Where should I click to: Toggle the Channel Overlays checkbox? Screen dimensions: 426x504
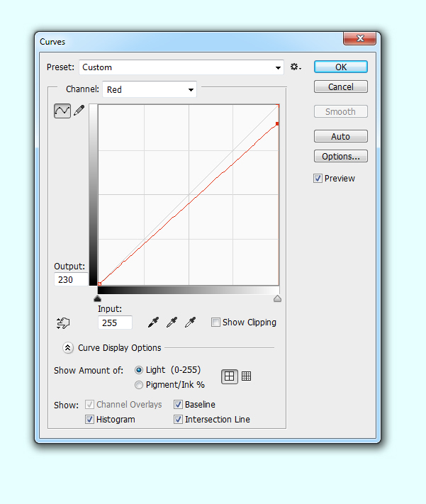pyautogui.click(x=89, y=404)
